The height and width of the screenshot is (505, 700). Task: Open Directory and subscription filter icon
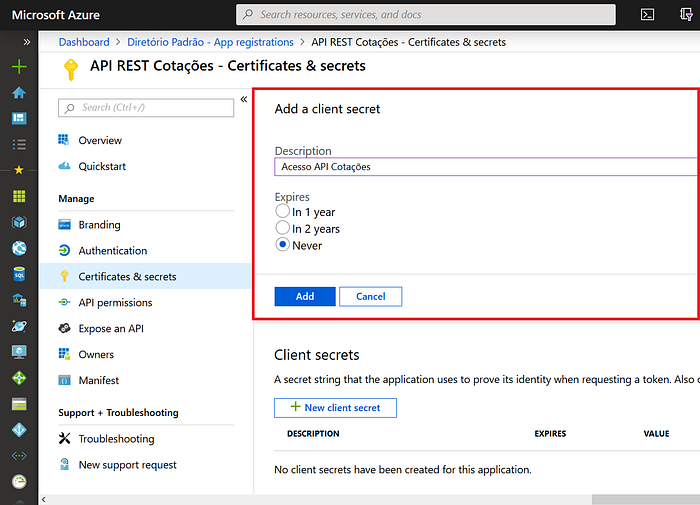pos(686,15)
